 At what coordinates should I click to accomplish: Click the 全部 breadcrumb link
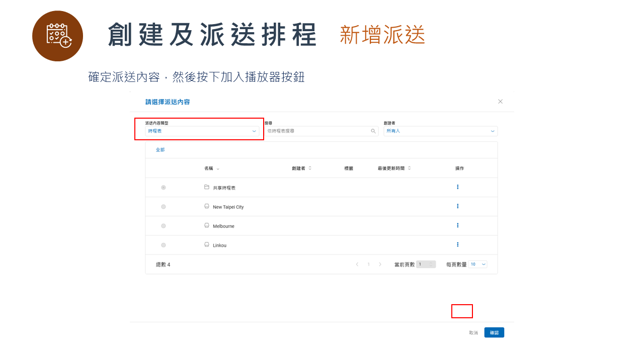(x=160, y=149)
